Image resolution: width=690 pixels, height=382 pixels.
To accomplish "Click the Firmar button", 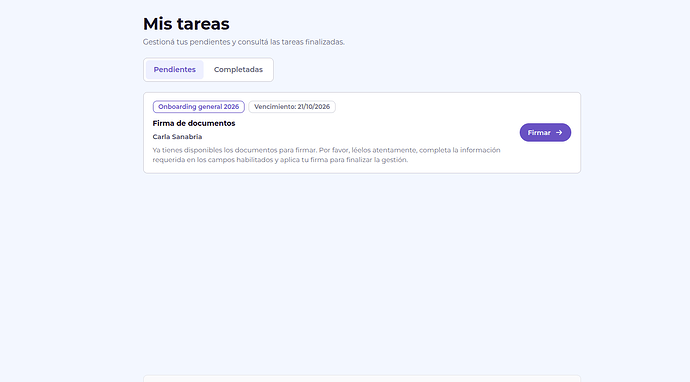I will (x=545, y=132).
